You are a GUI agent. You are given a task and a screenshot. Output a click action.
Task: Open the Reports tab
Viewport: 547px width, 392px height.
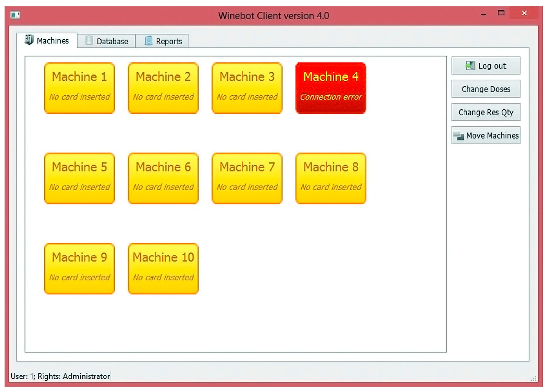click(162, 41)
